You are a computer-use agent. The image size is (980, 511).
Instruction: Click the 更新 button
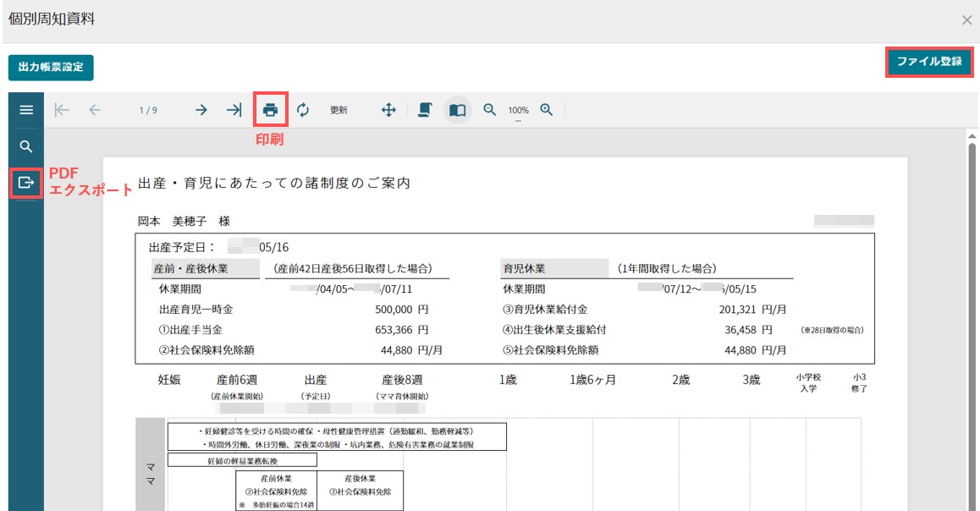tap(339, 110)
